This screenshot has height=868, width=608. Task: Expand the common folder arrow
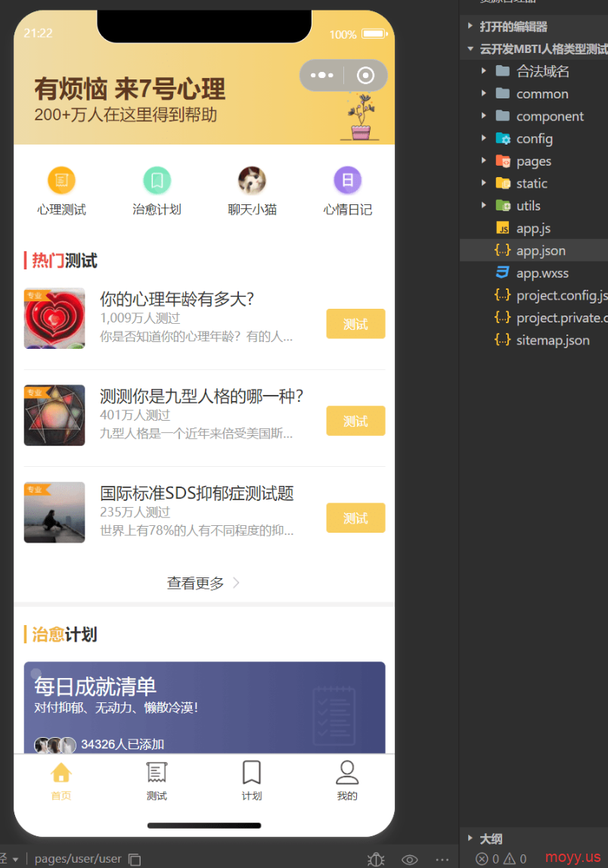(483, 94)
